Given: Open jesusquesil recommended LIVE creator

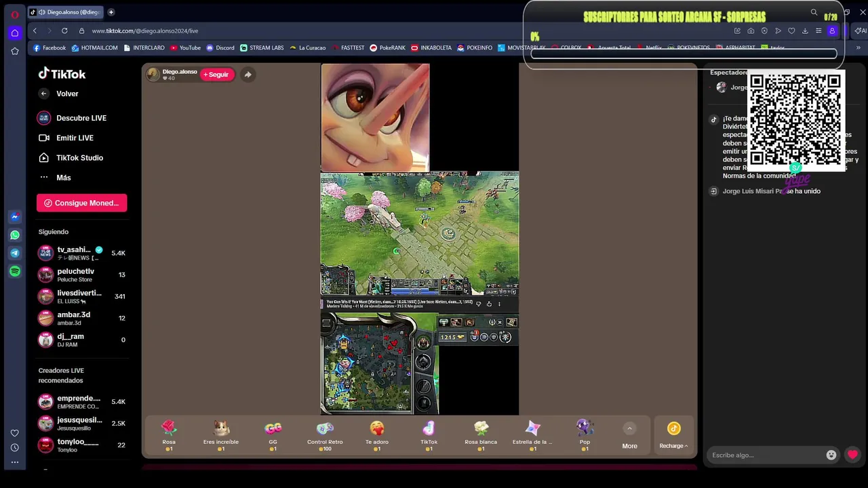Looking at the screenshot, I should click(81, 424).
